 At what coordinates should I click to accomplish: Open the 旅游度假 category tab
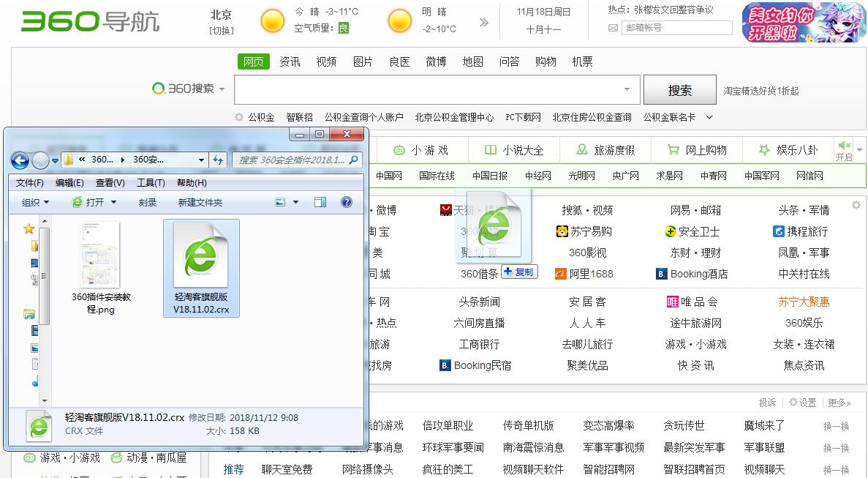click(605, 150)
